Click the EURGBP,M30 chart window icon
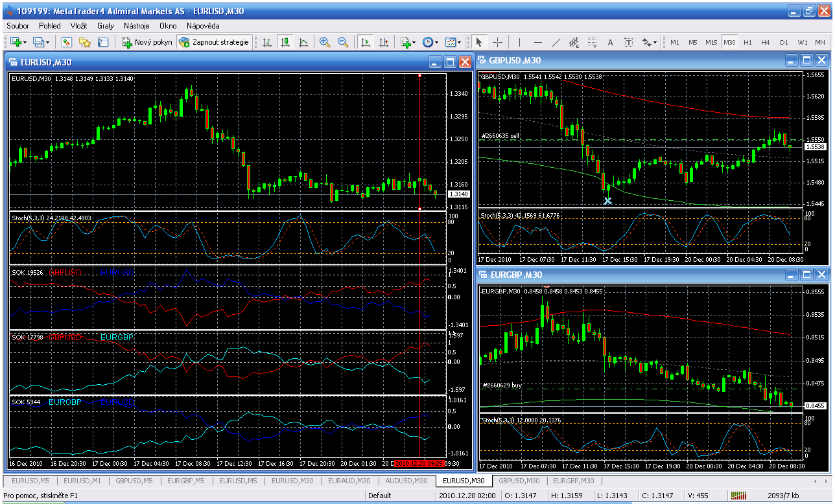This screenshot has width=835, height=504. (483, 275)
